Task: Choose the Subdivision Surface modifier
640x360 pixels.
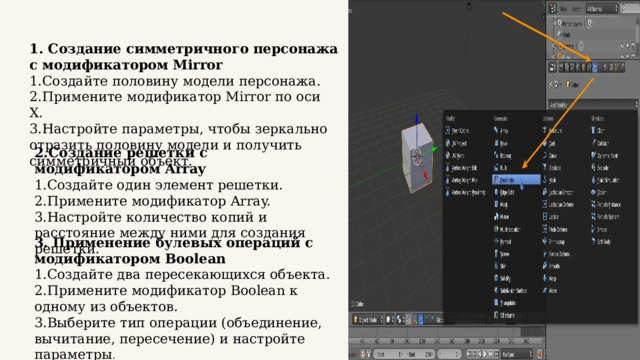Action: 511,291
